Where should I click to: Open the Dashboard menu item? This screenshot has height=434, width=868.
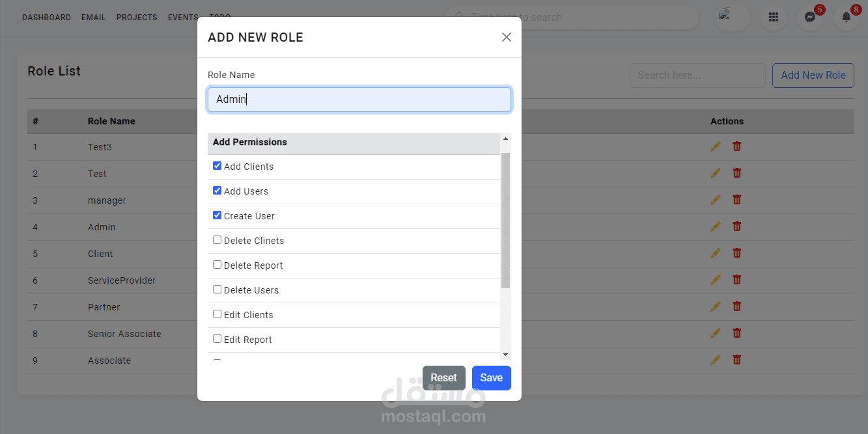pyautogui.click(x=46, y=18)
